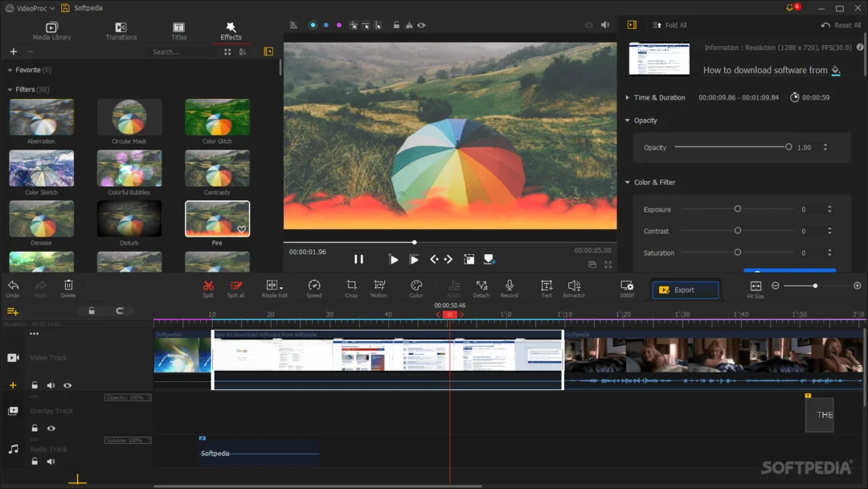This screenshot has height=489, width=868.
Task: Click the Delete trash icon
Action: click(68, 289)
